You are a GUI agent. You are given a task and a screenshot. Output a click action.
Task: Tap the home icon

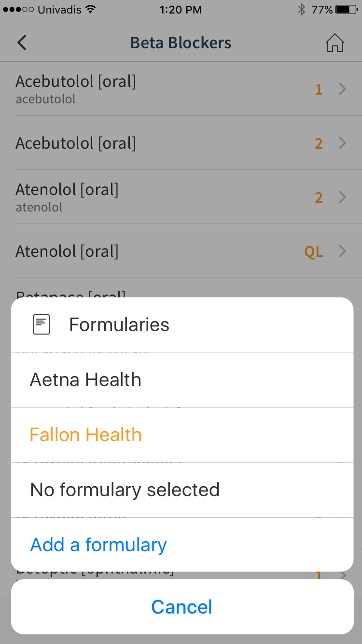pos(334,43)
